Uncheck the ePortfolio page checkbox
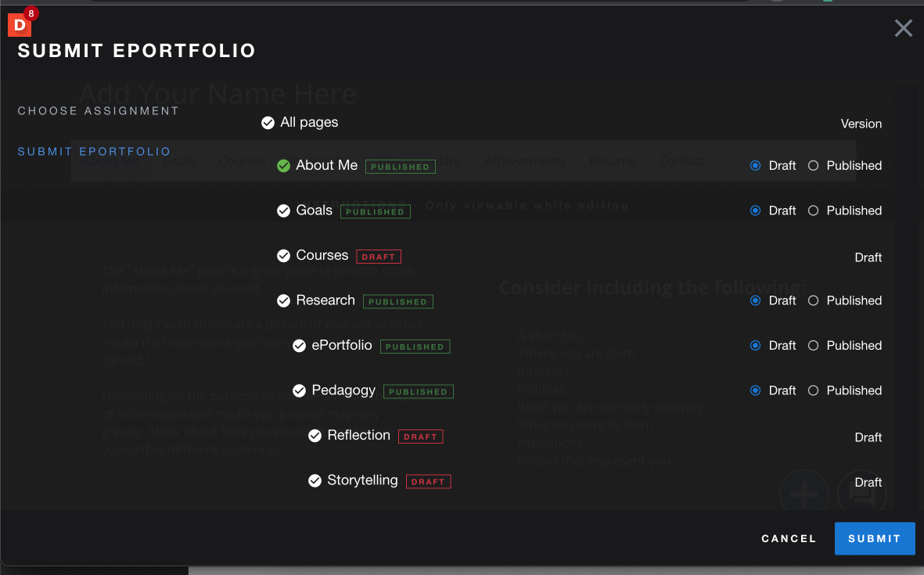Image resolution: width=924 pixels, height=575 pixels. coord(300,346)
